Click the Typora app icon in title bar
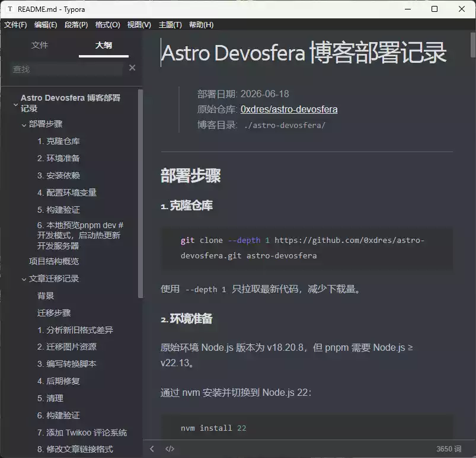This screenshot has height=458, width=476. click(x=10, y=9)
